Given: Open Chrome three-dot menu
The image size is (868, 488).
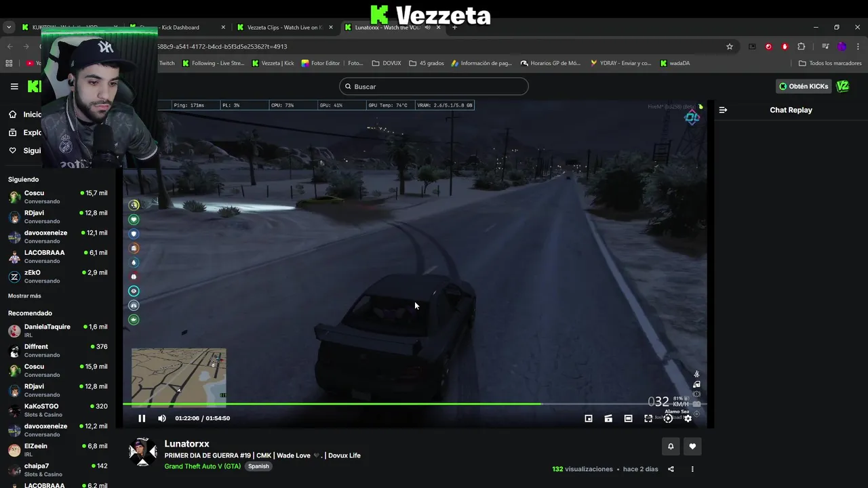Looking at the screenshot, I should (x=858, y=47).
